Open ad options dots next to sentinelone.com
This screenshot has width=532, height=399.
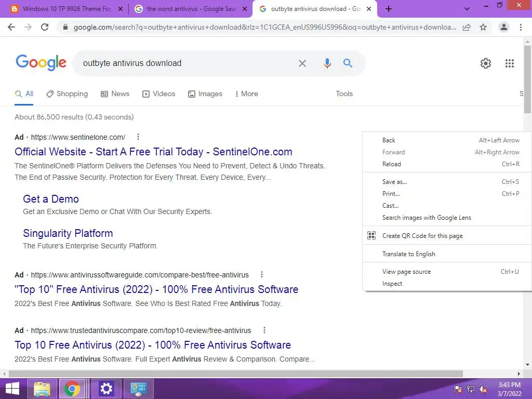click(x=138, y=137)
